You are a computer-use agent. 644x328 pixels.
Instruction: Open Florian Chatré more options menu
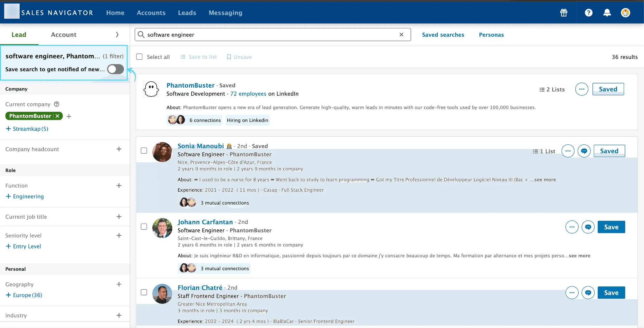click(x=572, y=293)
